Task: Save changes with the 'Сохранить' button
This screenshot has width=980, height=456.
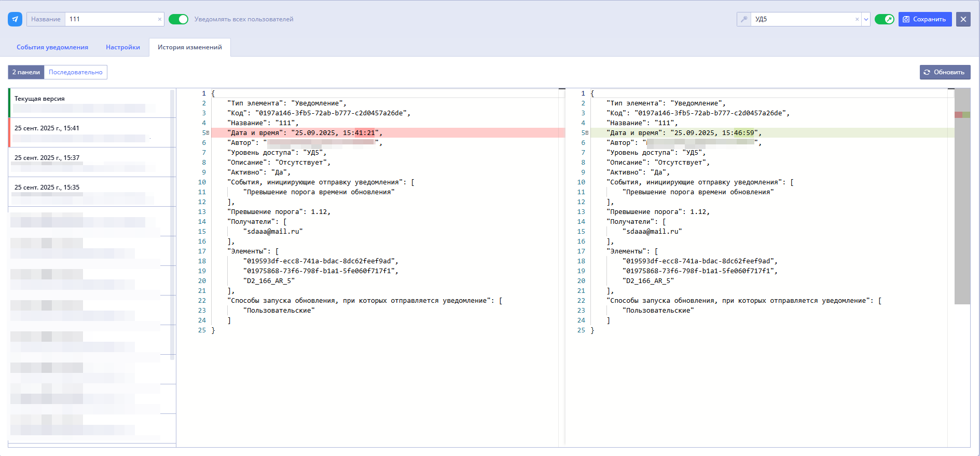Action: [925, 19]
